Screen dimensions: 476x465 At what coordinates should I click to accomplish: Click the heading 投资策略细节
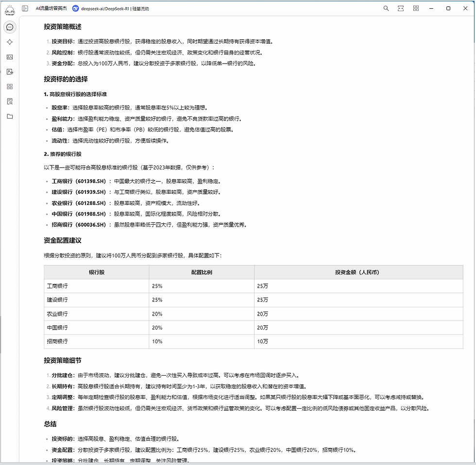click(x=63, y=360)
